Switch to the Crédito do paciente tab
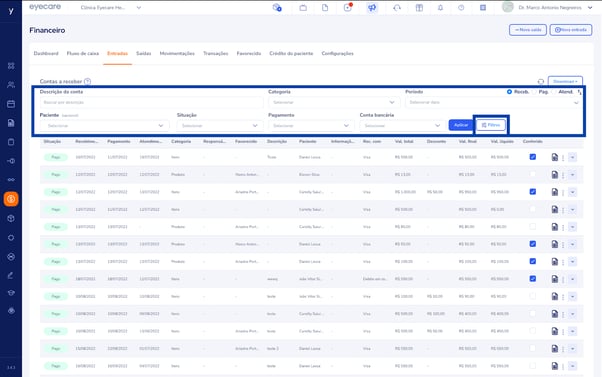602x377 pixels. [x=291, y=53]
